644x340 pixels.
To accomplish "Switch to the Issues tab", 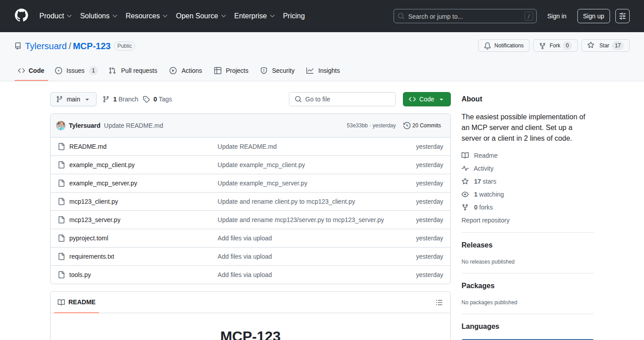I will pyautogui.click(x=76, y=71).
